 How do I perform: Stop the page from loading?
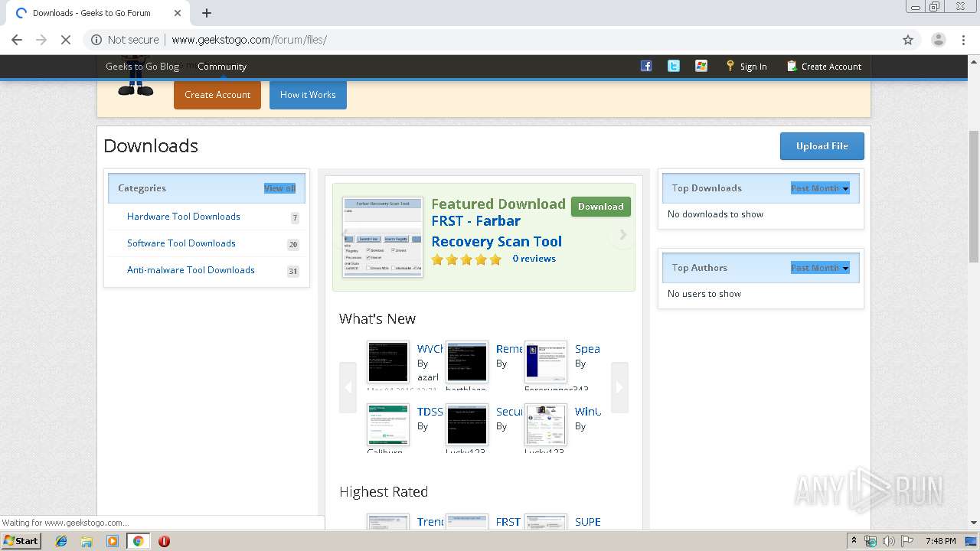point(66,40)
